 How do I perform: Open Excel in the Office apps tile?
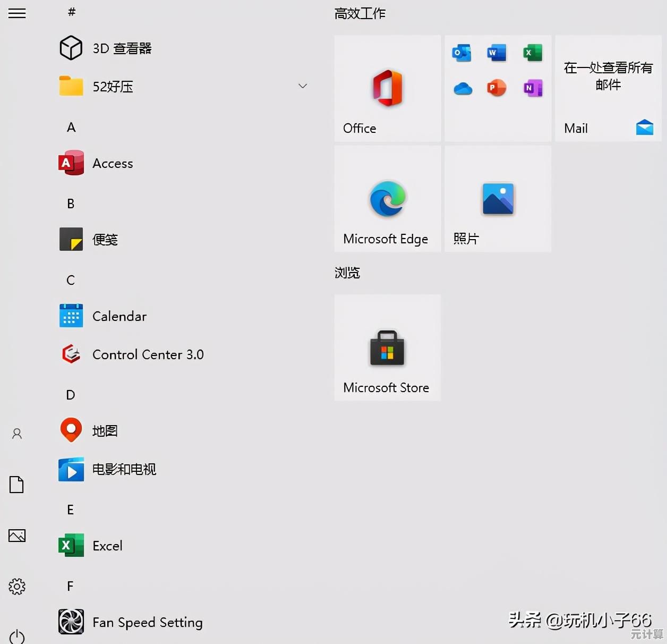click(532, 53)
